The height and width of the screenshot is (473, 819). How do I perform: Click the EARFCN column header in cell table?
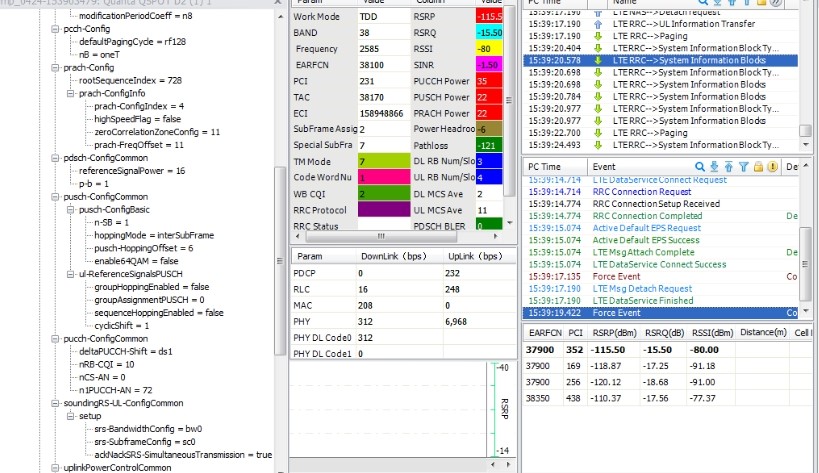(x=545, y=333)
